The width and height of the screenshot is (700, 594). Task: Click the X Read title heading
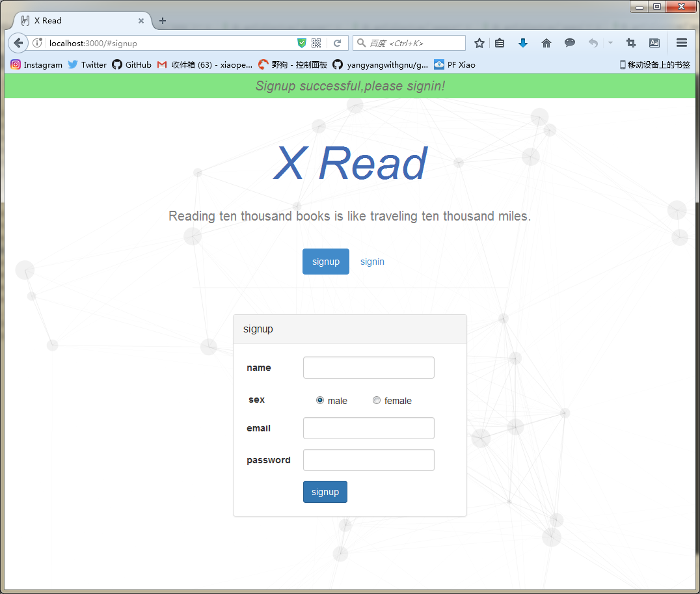tap(350, 164)
